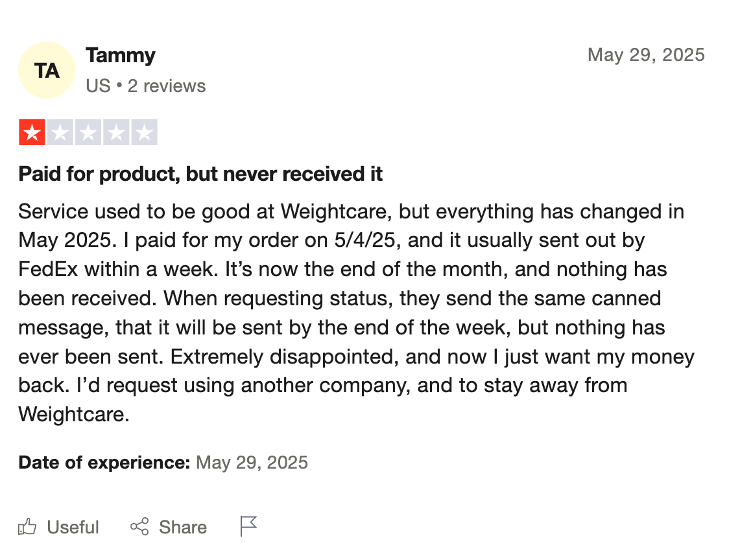Open the review title 'Paid for product, but never received it'
This screenshot has height=560, width=729.
tap(200, 174)
